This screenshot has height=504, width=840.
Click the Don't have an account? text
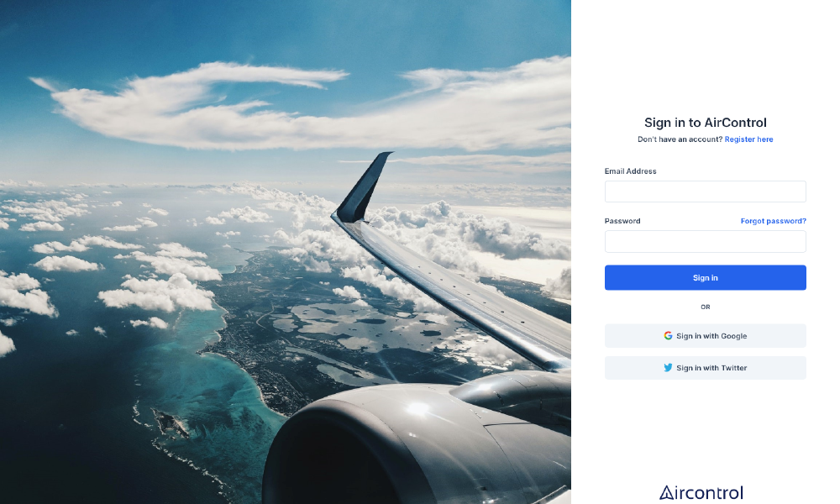[680, 139]
